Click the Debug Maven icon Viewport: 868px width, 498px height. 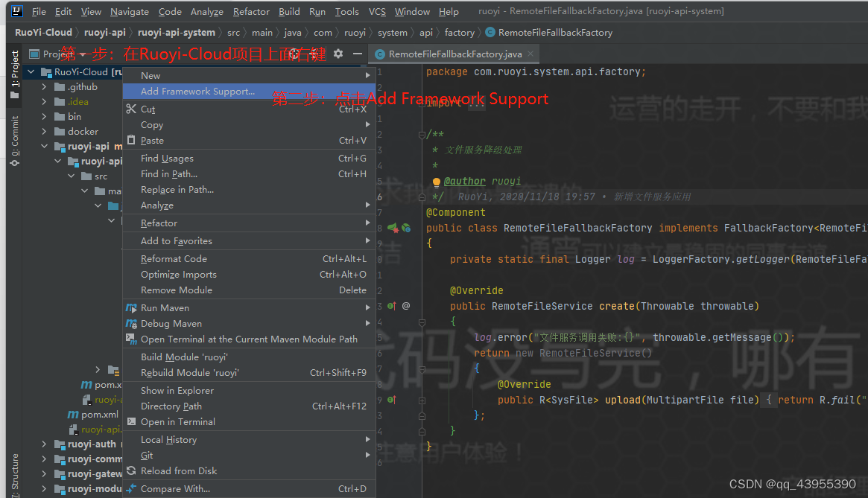coord(131,323)
